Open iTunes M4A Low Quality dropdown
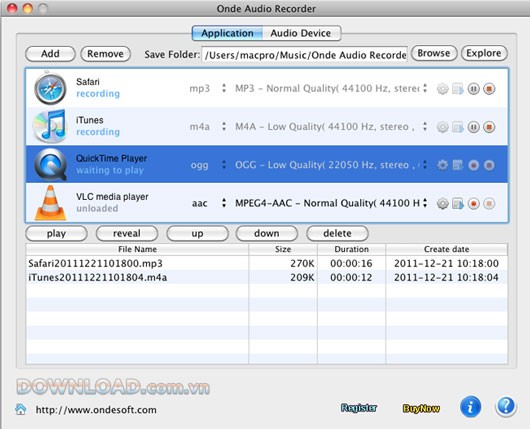This screenshot has width=530, height=429. (x=331, y=127)
